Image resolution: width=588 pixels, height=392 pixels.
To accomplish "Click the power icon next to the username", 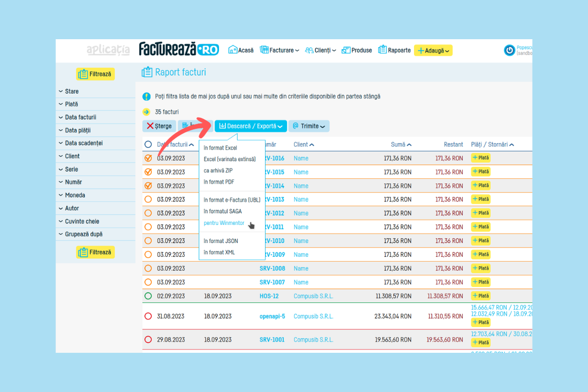I will [510, 50].
